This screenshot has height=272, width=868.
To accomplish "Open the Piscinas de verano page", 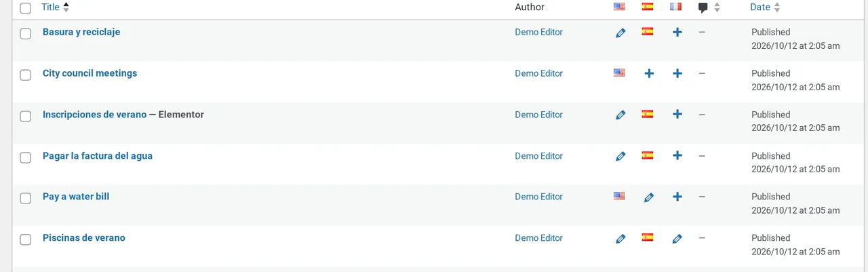I will [84, 238].
